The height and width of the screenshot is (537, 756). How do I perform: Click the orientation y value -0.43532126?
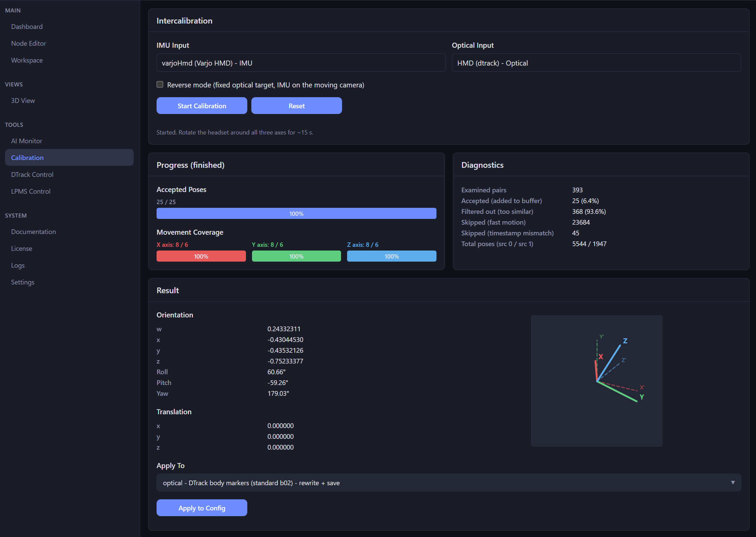(x=285, y=350)
